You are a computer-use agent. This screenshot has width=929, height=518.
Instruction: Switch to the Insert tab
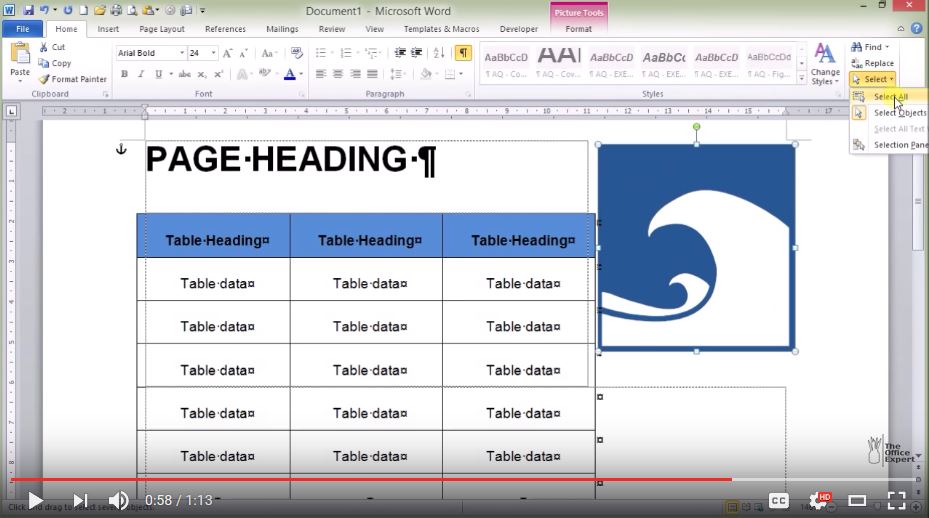pos(108,28)
